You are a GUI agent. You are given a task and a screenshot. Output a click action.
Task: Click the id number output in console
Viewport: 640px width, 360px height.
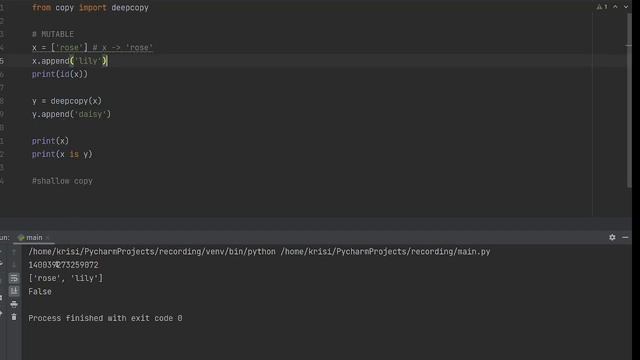click(63, 265)
